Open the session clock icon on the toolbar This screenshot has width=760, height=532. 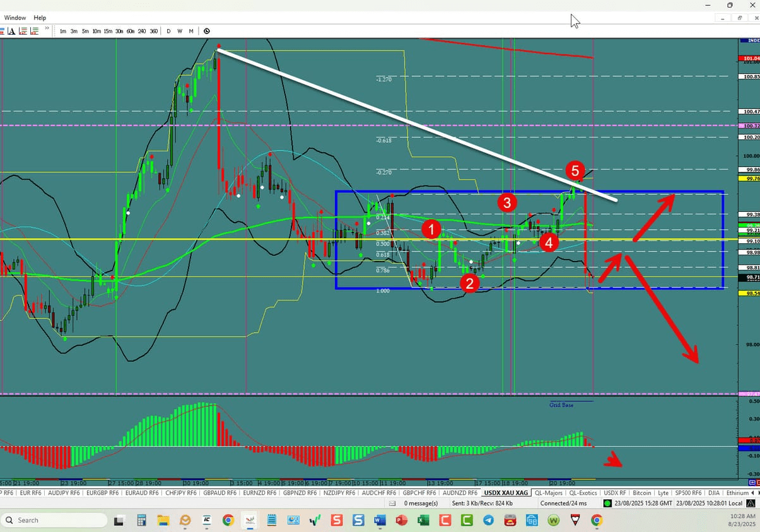(x=207, y=31)
